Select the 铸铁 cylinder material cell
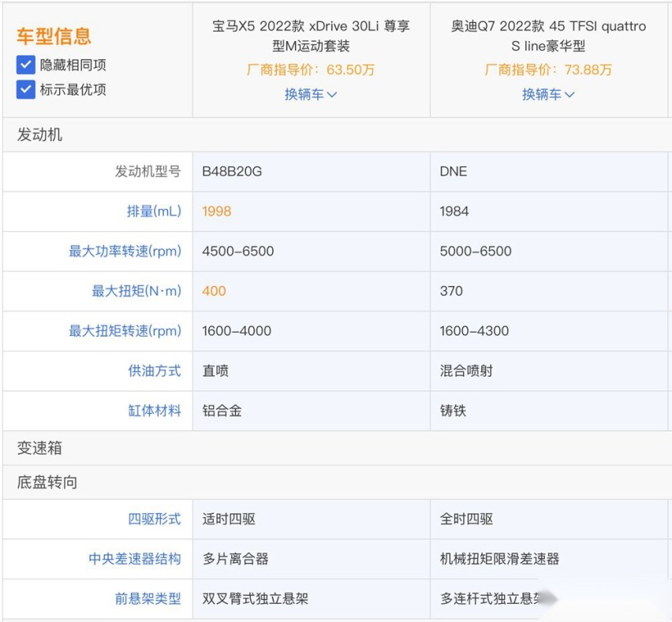This screenshot has width=672, height=622. tap(549, 411)
